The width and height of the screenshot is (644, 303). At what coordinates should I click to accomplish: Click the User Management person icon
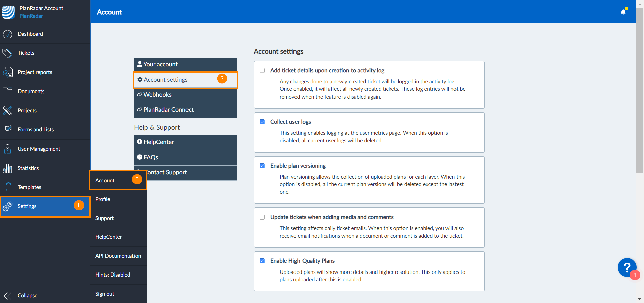pos(7,149)
